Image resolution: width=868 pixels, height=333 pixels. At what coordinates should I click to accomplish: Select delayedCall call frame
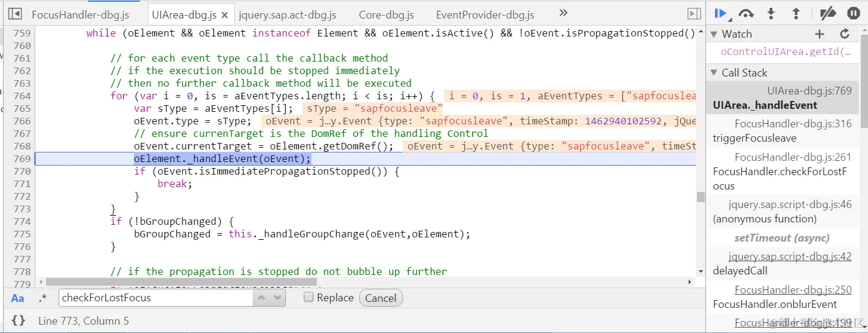coord(783,264)
